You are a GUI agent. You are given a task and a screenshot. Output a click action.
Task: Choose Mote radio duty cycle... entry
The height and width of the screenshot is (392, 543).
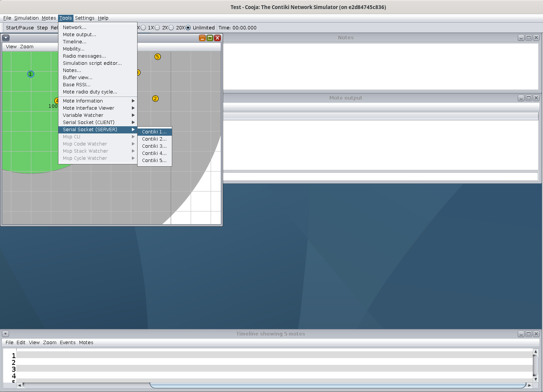pos(98,92)
